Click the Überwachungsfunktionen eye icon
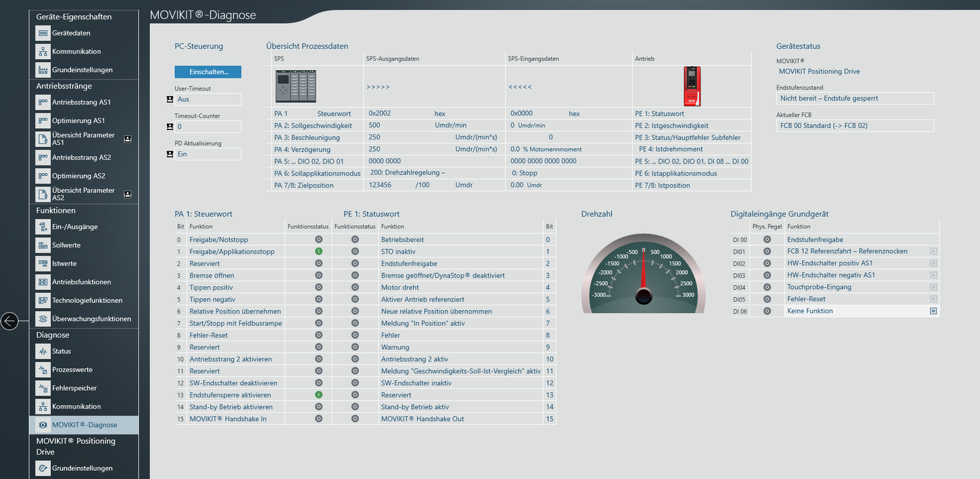Viewport: 980px width, 479px height. tap(42, 319)
